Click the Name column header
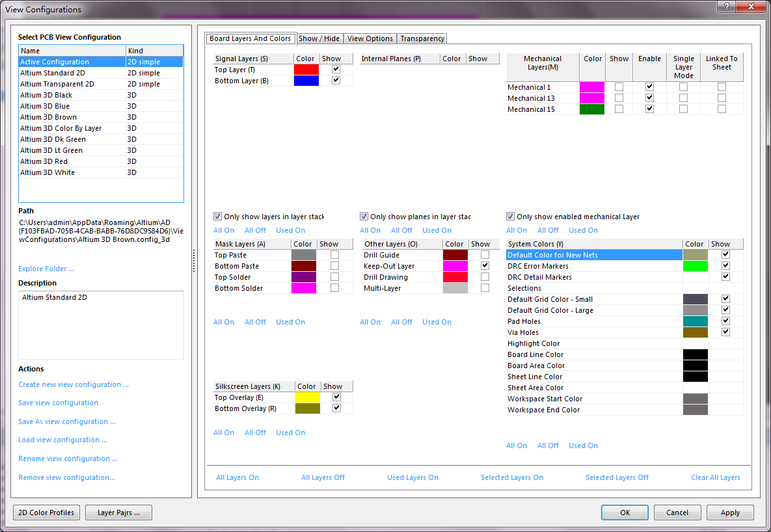Screen dimensions: 771x532 [x=72, y=51]
